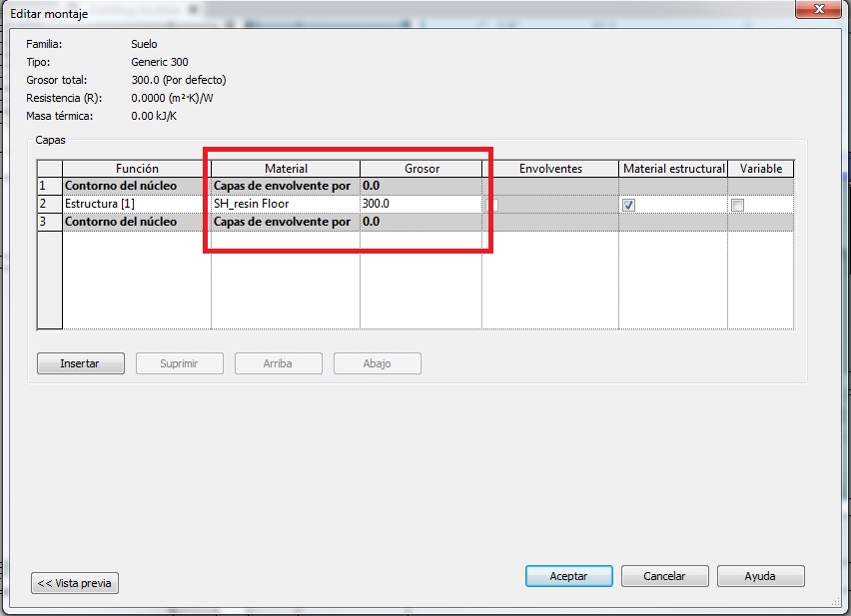The image size is (851, 616).
Task: Click the Función column header
Action: [x=137, y=169]
